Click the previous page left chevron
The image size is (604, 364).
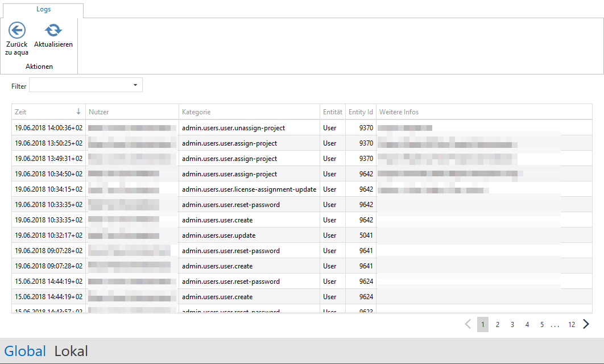coord(468,324)
